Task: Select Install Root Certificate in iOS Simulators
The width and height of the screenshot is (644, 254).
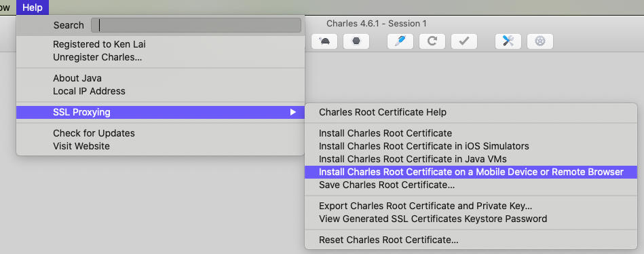Action: click(x=471, y=146)
